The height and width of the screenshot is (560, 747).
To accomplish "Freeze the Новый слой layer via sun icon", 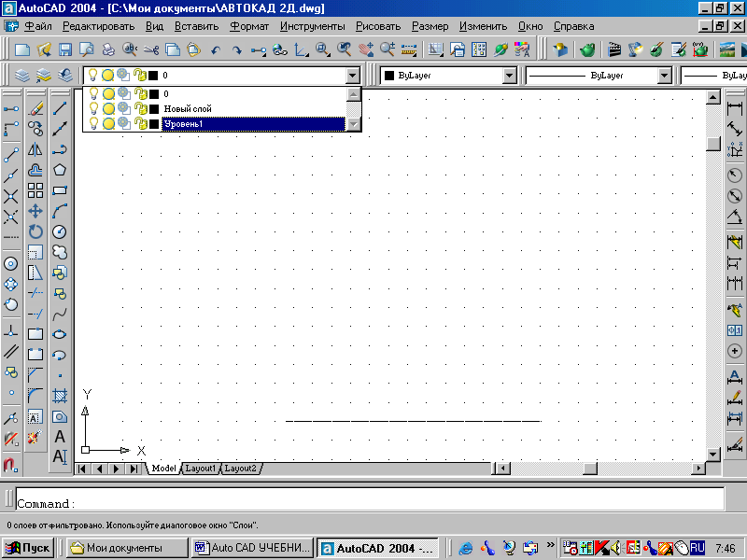I will [x=108, y=109].
